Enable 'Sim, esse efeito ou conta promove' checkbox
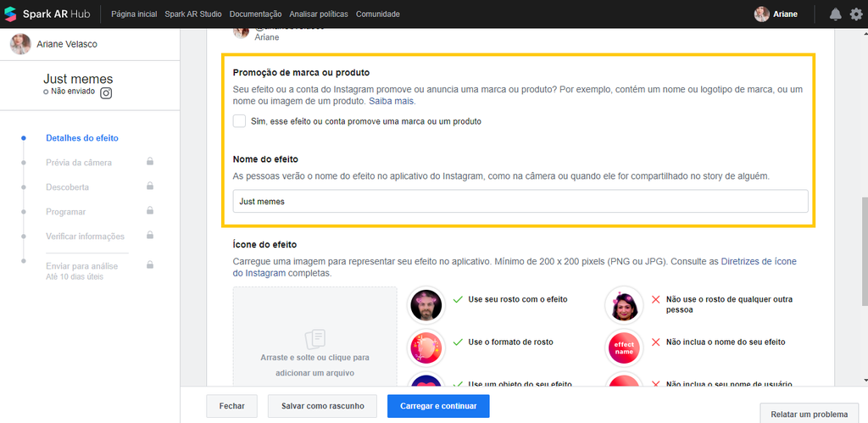Viewport: 868px width, 423px height. (x=239, y=121)
